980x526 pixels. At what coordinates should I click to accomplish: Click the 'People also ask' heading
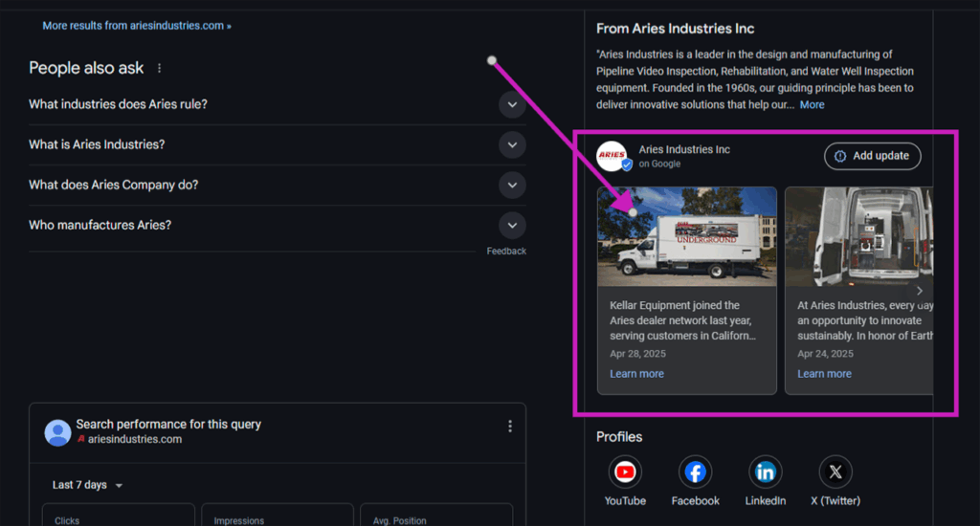86,68
